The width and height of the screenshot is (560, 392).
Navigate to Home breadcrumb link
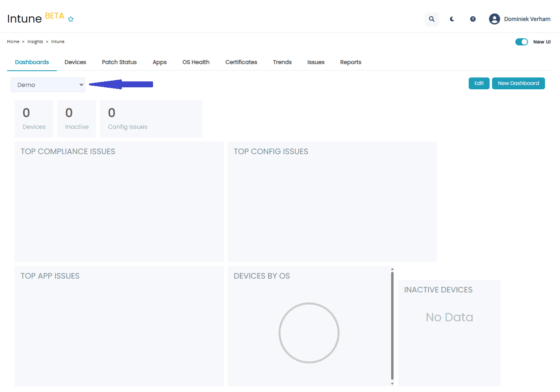(x=13, y=41)
